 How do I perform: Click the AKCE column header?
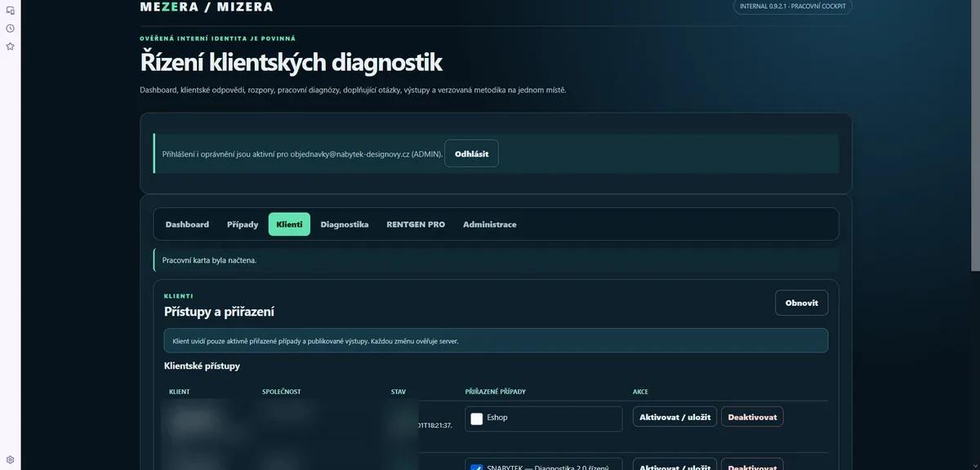(640, 392)
